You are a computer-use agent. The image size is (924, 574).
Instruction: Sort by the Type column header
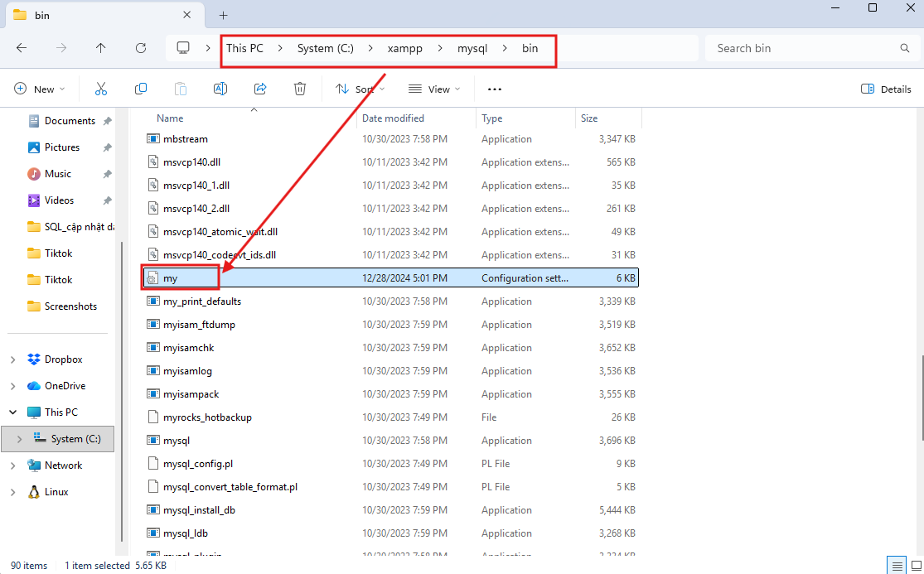[492, 118]
